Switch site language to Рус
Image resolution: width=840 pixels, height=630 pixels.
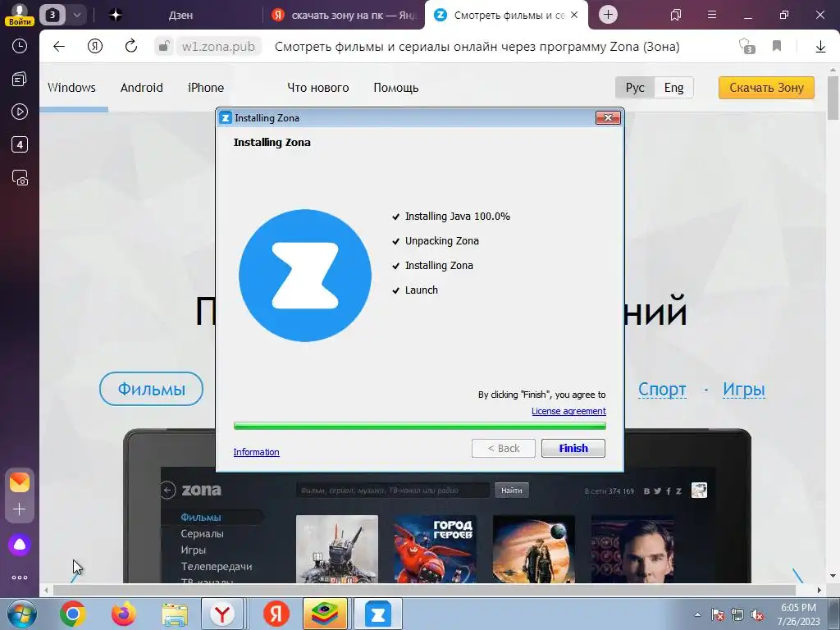tap(635, 88)
